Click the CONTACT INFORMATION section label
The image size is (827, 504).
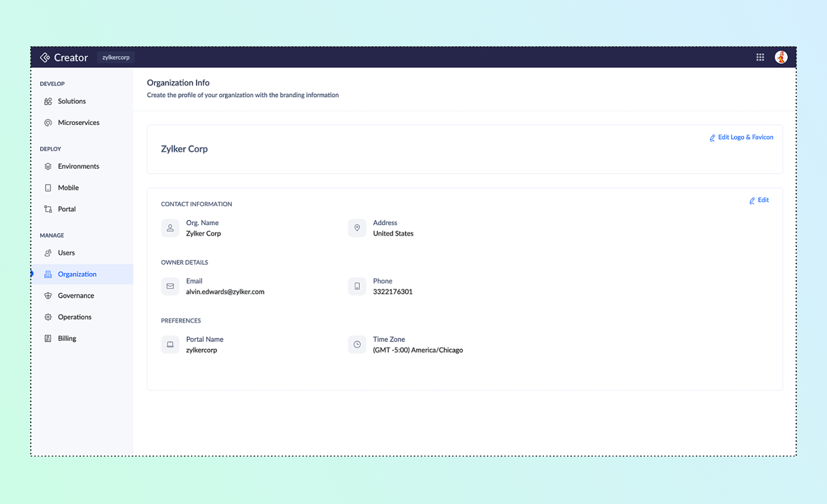pyautogui.click(x=197, y=204)
